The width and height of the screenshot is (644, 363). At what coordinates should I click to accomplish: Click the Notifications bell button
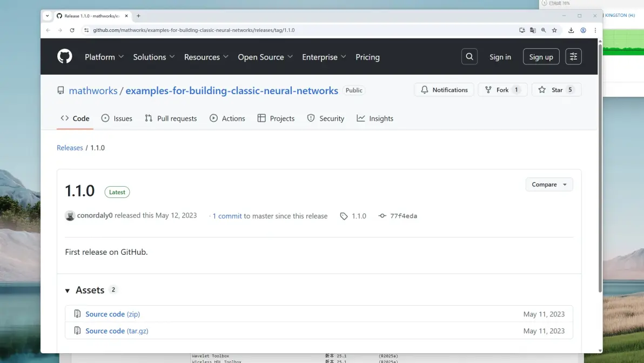(444, 90)
